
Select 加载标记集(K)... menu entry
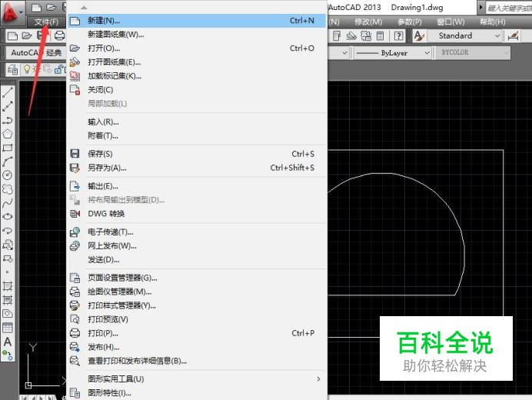pos(198,75)
